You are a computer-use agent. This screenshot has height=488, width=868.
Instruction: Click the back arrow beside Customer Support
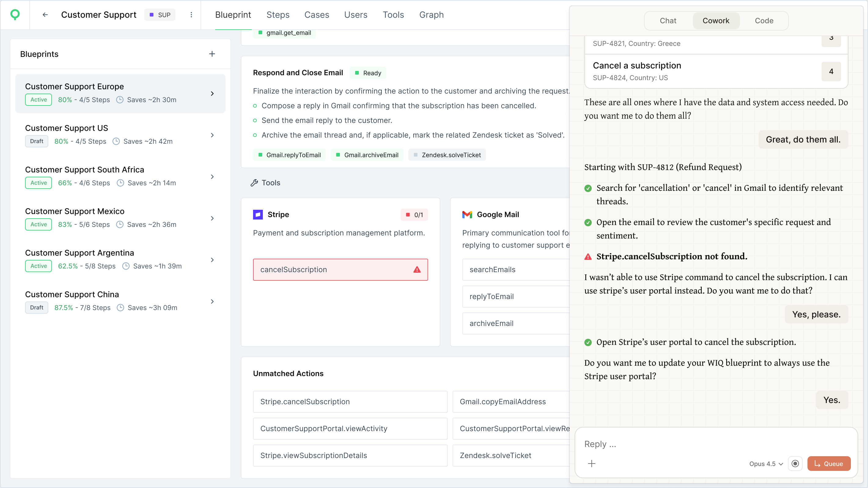click(45, 15)
